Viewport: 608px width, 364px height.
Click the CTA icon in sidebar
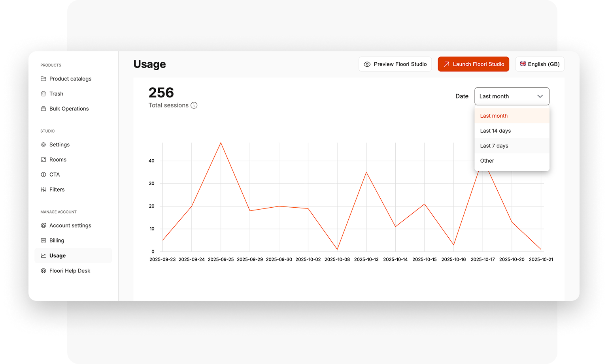tap(43, 174)
